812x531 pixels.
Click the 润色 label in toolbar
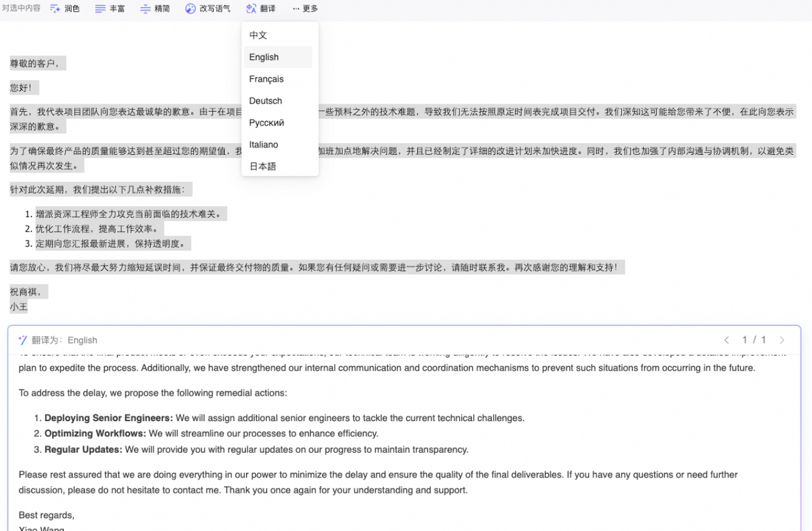(72, 8)
